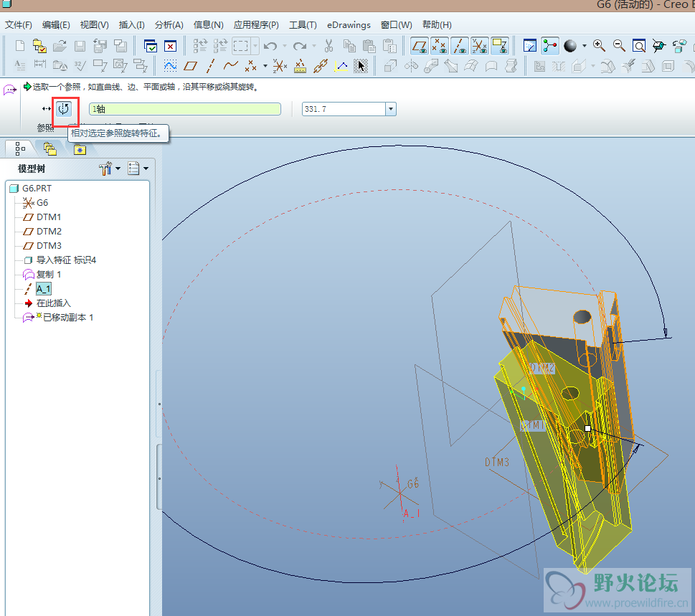Click the 1轴 reference collector field

184,109
